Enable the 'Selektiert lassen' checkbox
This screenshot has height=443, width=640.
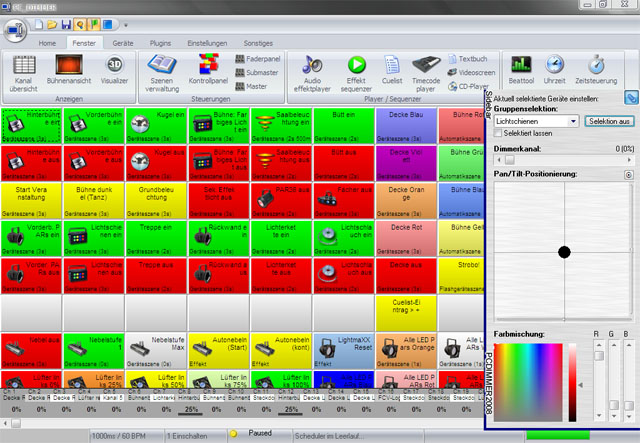point(499,133)
